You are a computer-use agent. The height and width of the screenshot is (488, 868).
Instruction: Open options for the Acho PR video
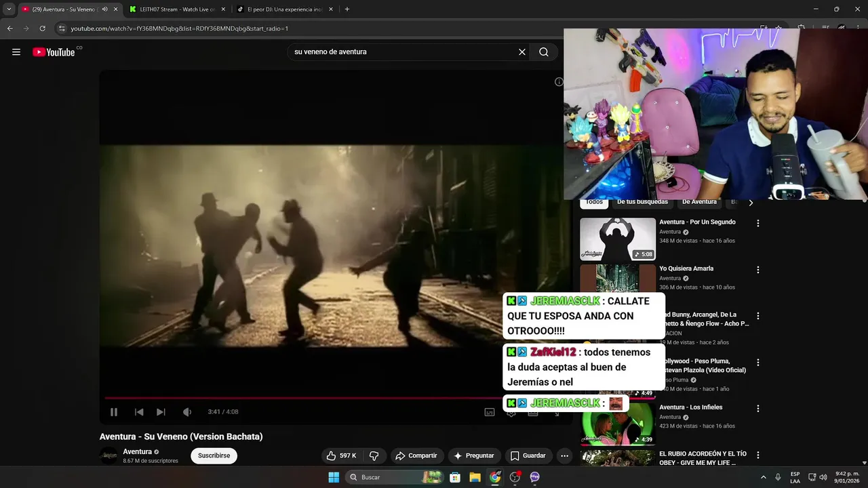tap(758, 316)
